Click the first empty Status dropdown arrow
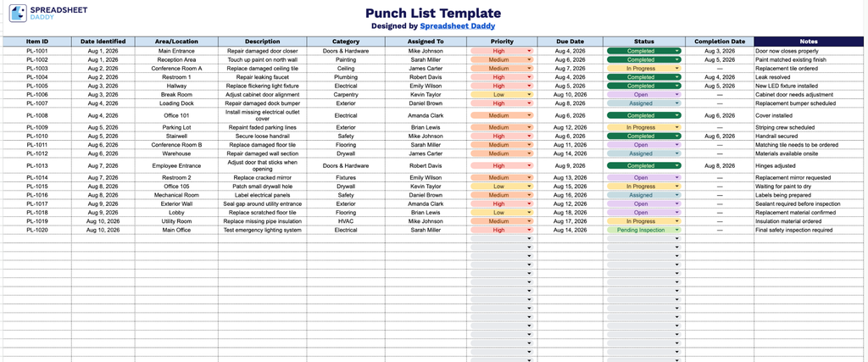 tap(677, 238)
